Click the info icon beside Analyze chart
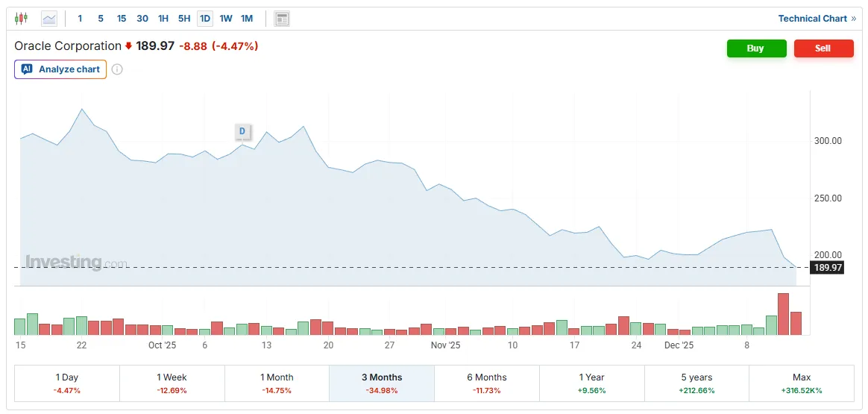Image resolution: width=868 pixels, height=414 pixels. pos(117,69)
